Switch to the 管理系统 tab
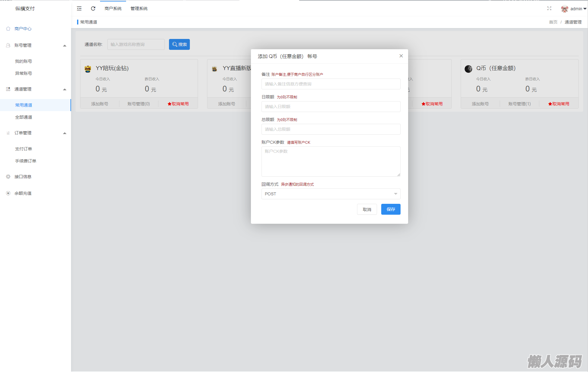Image resolution: width=588 pixels, height=372 pixels. click(139, 8)
